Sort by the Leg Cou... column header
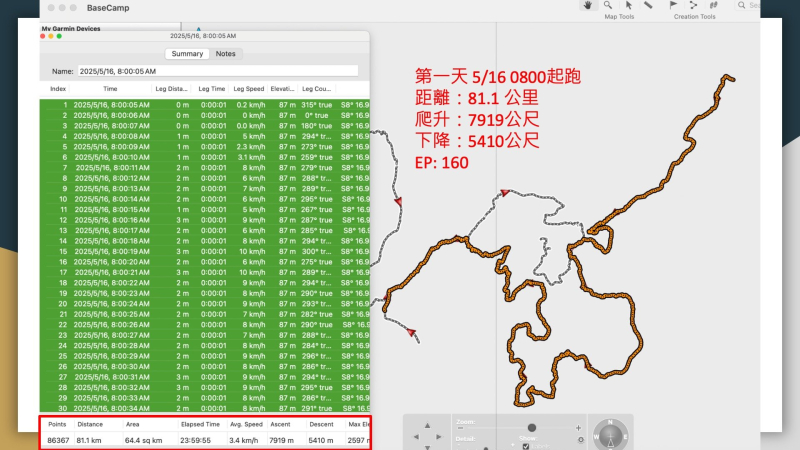This screenshot has width=800, height=450. click(316, 89)
